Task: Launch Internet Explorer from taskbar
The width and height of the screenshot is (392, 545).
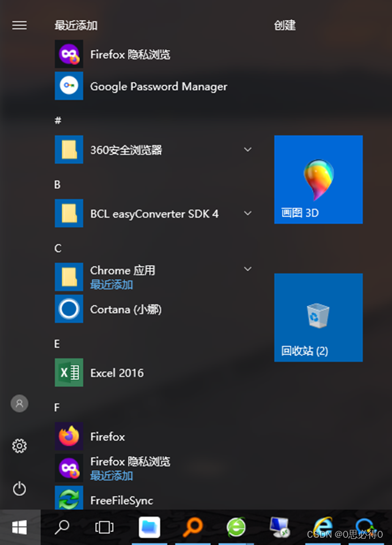Action: point(323,526)
